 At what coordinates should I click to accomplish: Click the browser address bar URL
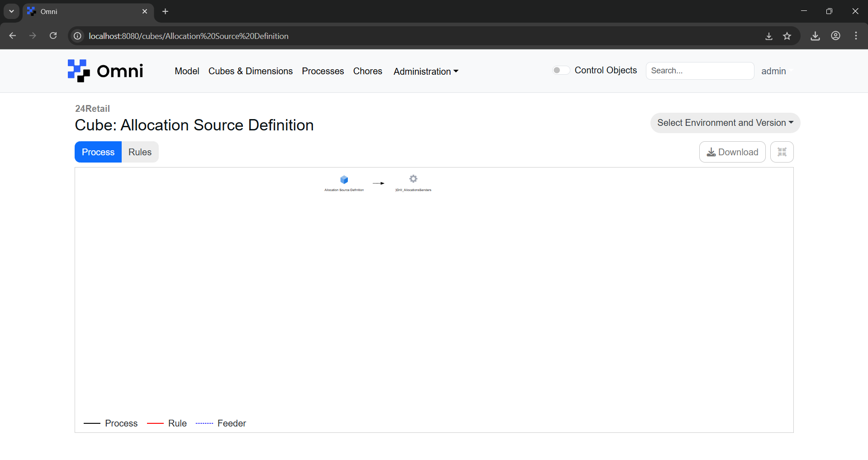pos(189,36)
